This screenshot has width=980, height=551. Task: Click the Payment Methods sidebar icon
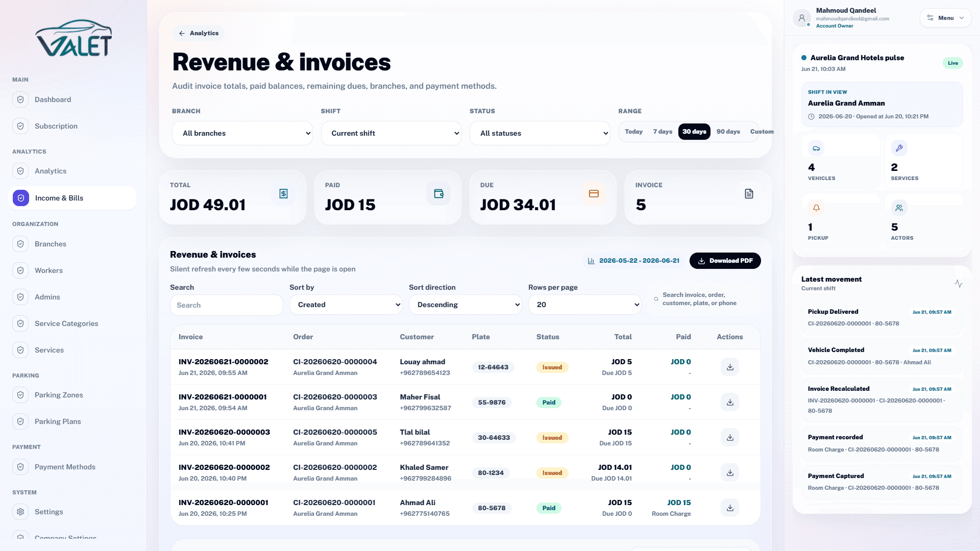click(x=20, y=467)
